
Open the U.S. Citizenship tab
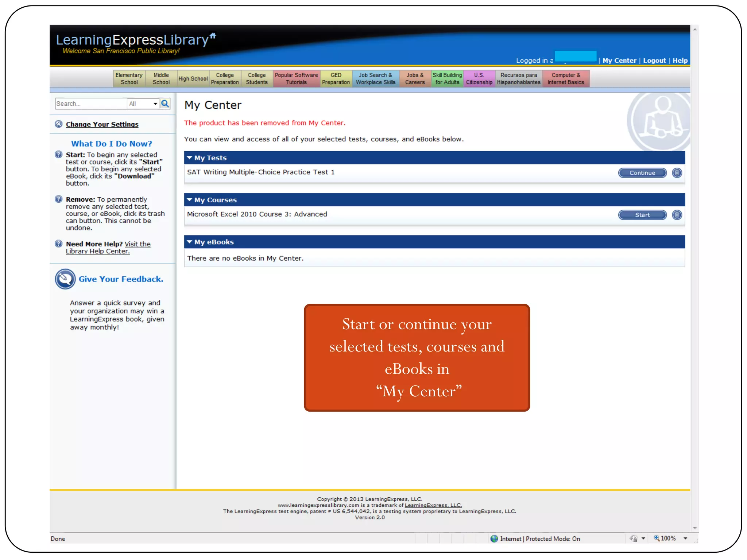coord(479,78)
